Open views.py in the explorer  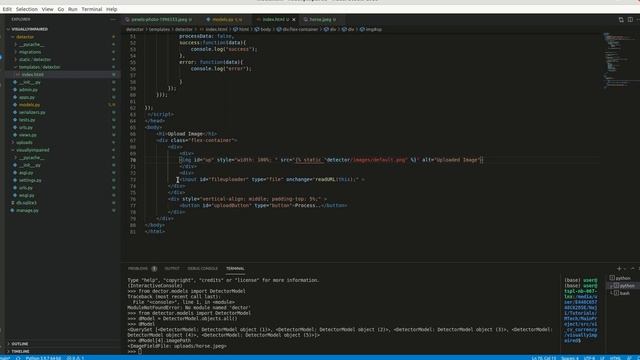click(27, 135)
